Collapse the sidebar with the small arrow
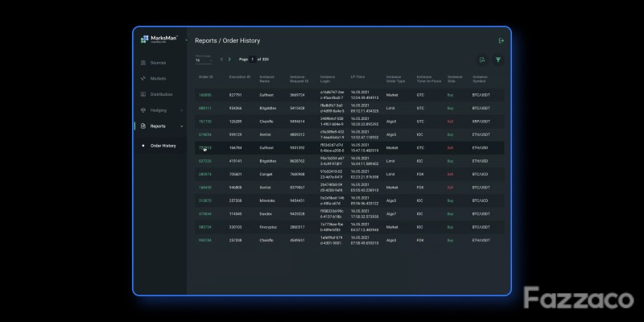Viewport: 644px width, 322px height. pos(187,39)
